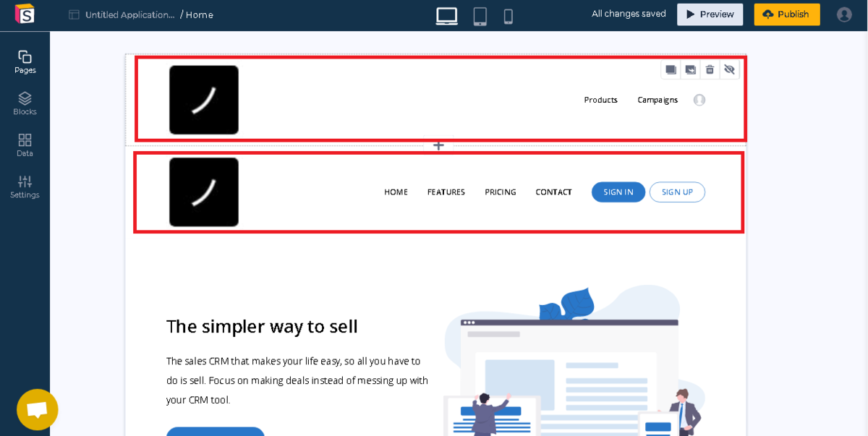Add a block with the plus button

[x=438, y=145]
